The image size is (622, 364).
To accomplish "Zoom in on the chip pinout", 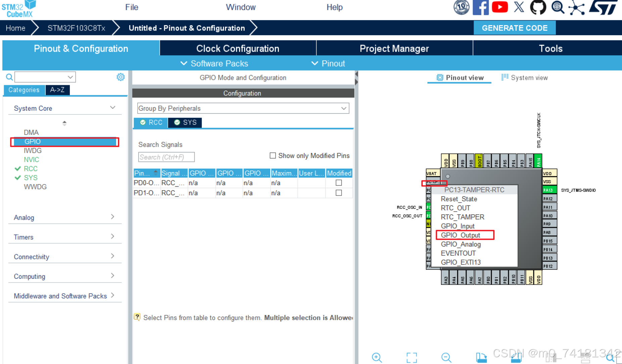I will tap(377, 357).
